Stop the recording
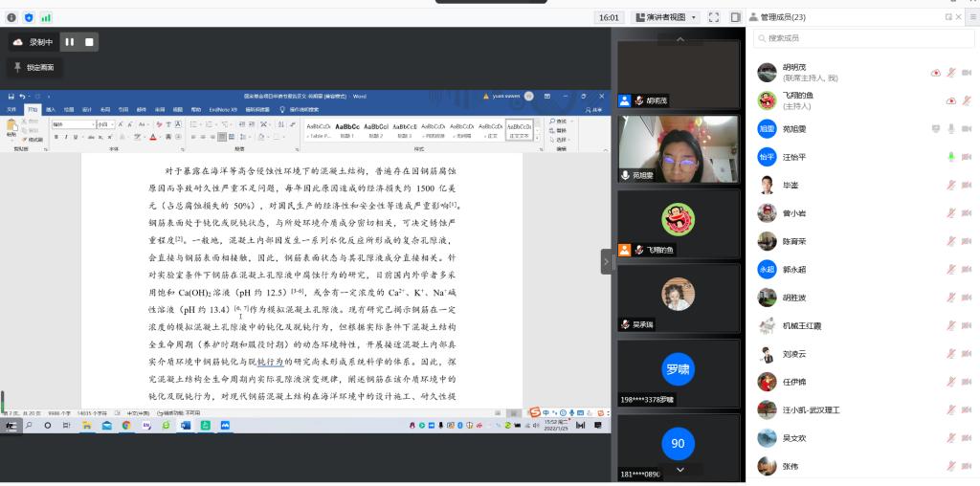Image resolution: width=980 pixels, height=486 pixels. [89, 42]
